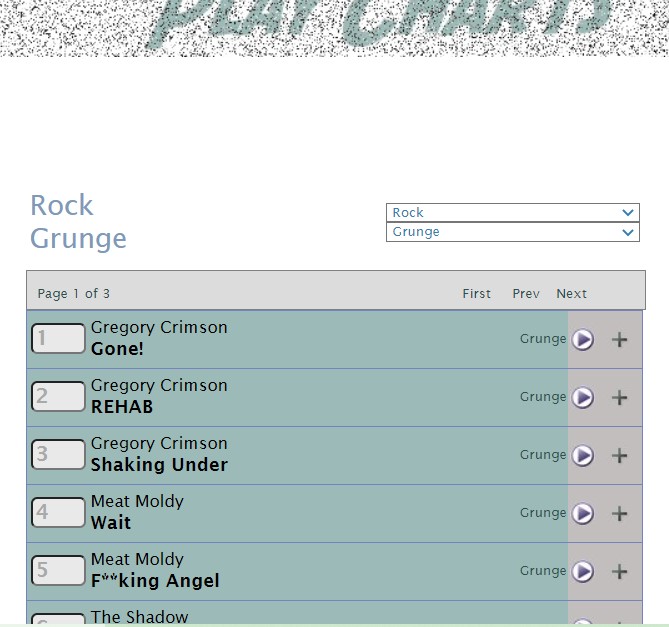
Task: Play the F**king Angel track
Action: coord(583,572)
